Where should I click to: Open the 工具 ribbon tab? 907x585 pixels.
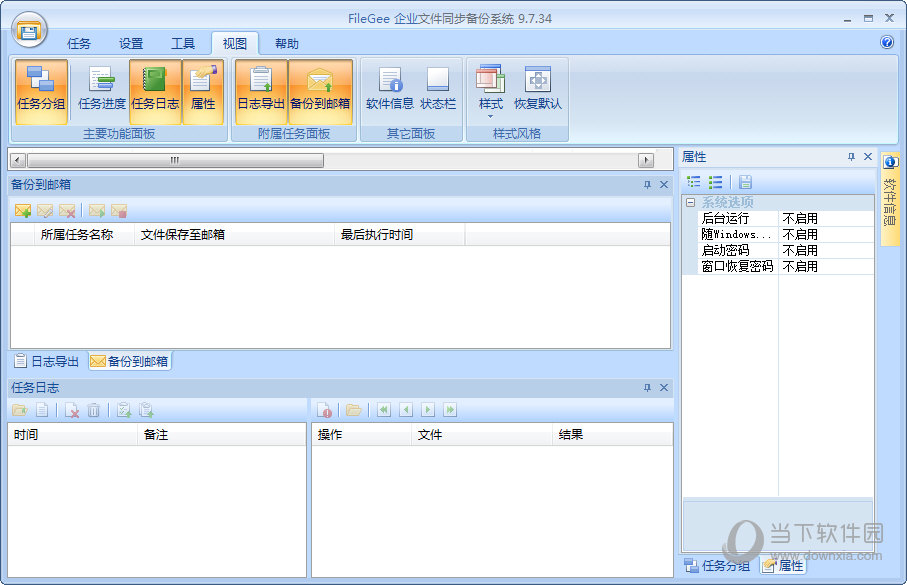pos(183,43)
